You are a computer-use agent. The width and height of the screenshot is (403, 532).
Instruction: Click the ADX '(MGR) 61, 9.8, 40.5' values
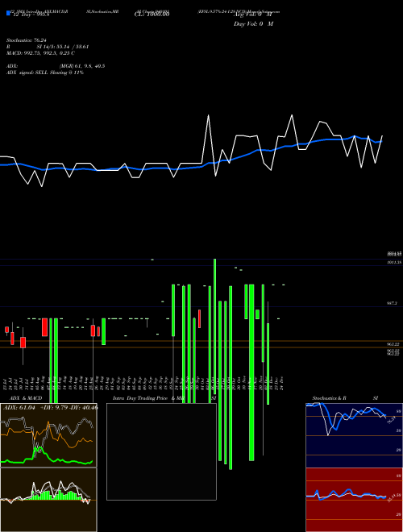81,66
